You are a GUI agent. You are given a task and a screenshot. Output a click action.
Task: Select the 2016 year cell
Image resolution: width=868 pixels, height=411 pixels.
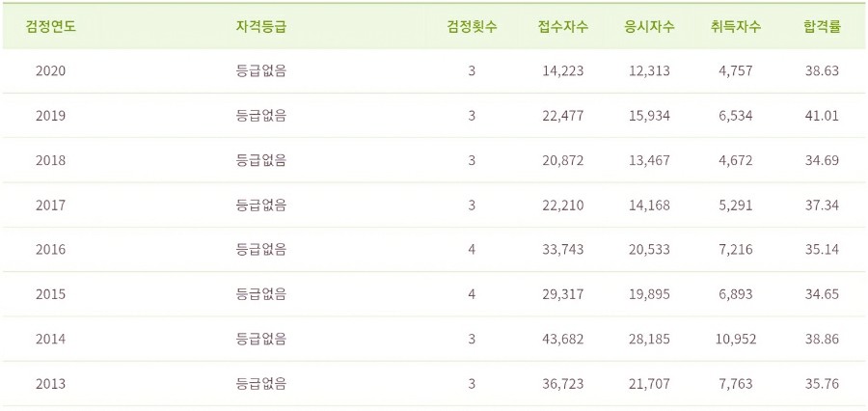click(x=50, y=250)
